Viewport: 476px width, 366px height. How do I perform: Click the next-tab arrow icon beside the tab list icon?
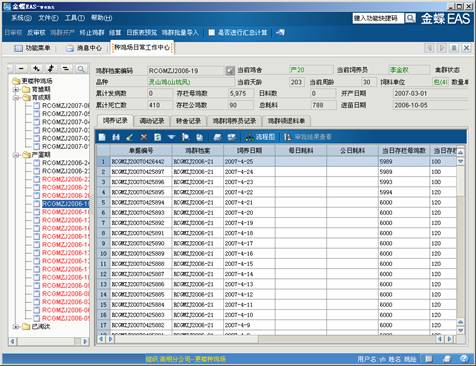click(442, 48)
